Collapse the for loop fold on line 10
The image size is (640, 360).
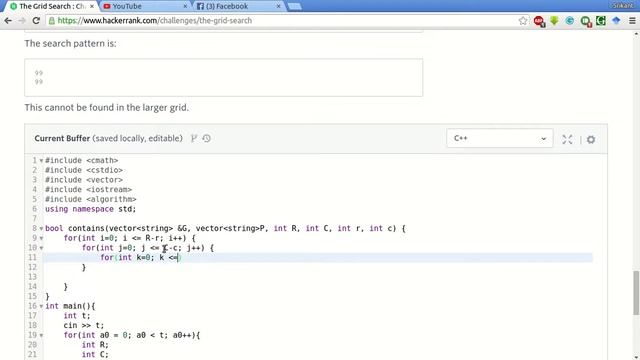[41, 248]
